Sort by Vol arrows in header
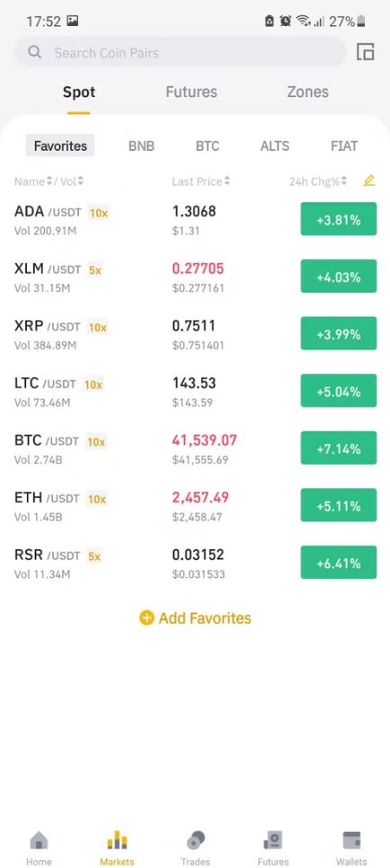The height and width of the screenshot is (868, 390). point(80,181)
